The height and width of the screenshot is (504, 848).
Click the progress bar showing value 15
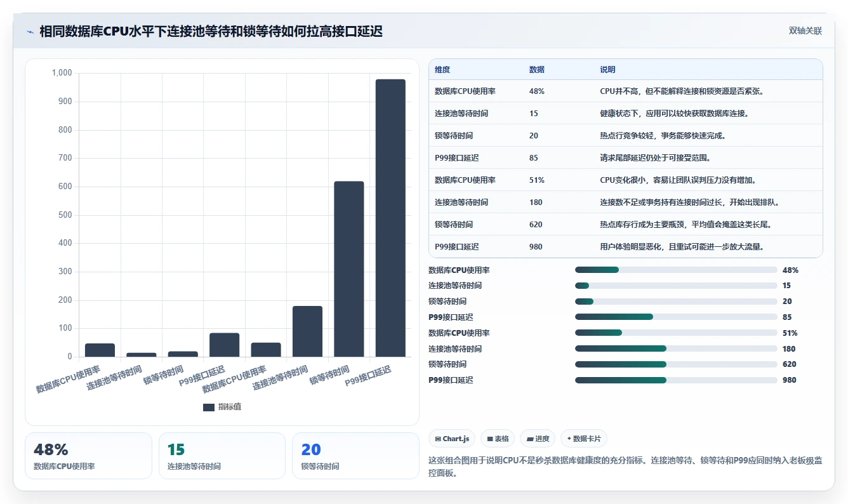[676, 286]
